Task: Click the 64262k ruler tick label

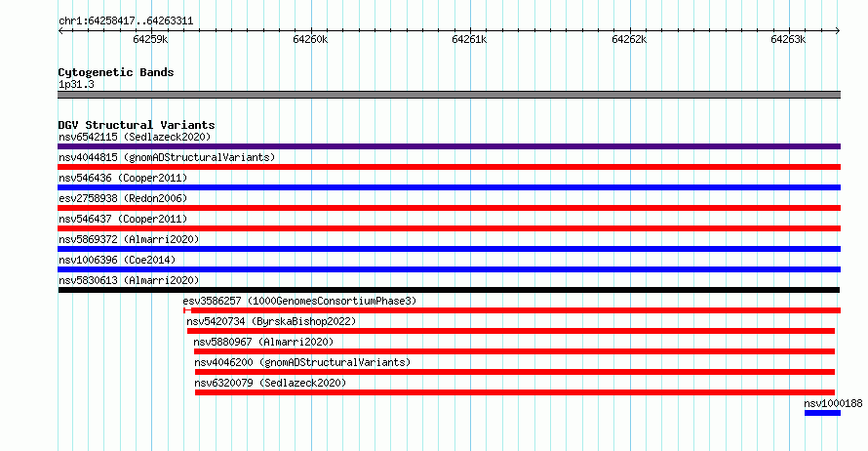Action: (629, 39)
